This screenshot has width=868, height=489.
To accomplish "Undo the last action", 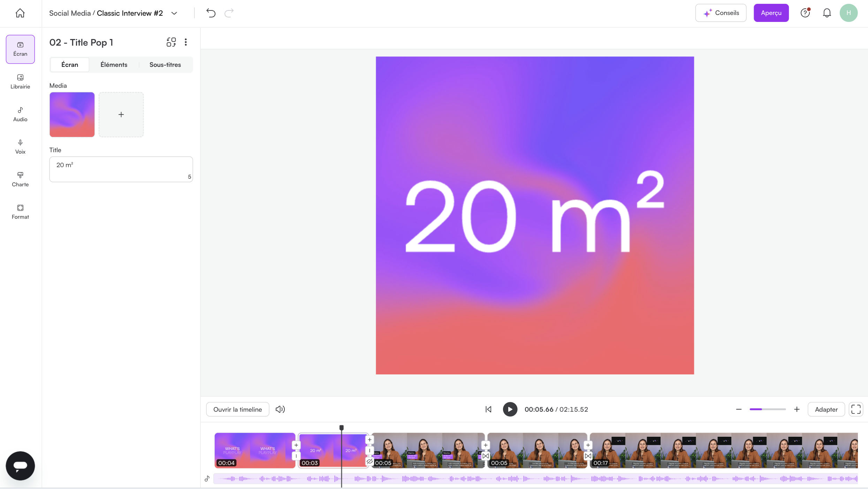I will [x=211, y=13].
